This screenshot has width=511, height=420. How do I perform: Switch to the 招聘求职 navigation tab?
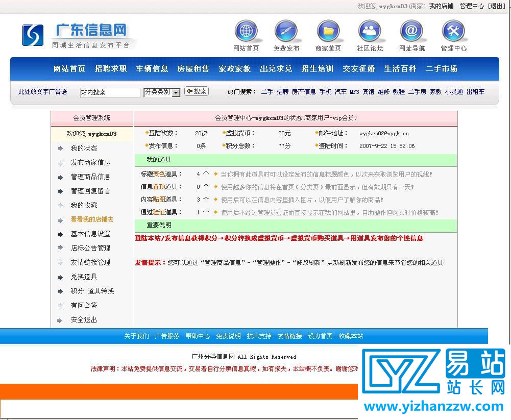[x=111, y=68]
